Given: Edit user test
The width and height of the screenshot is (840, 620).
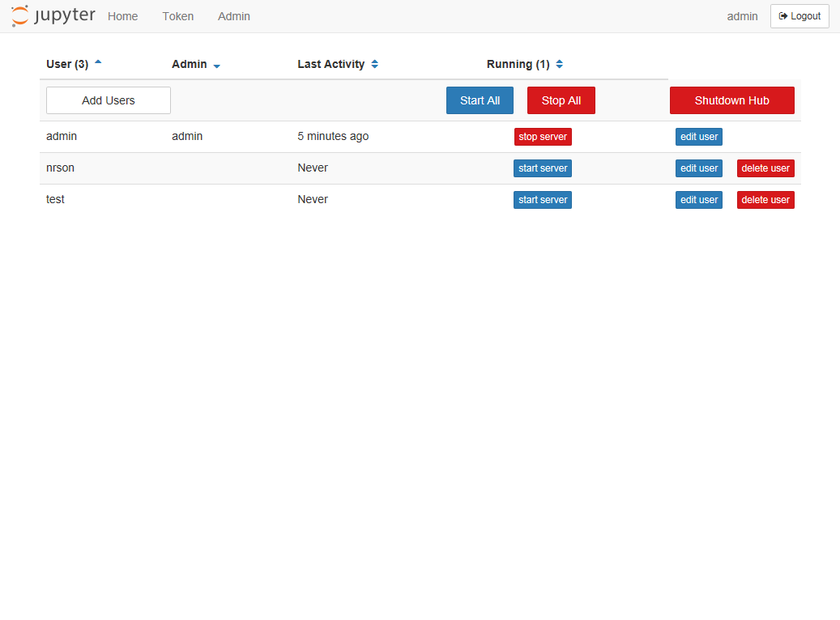Looking at the screenshot, I should [x=698, y=200].
